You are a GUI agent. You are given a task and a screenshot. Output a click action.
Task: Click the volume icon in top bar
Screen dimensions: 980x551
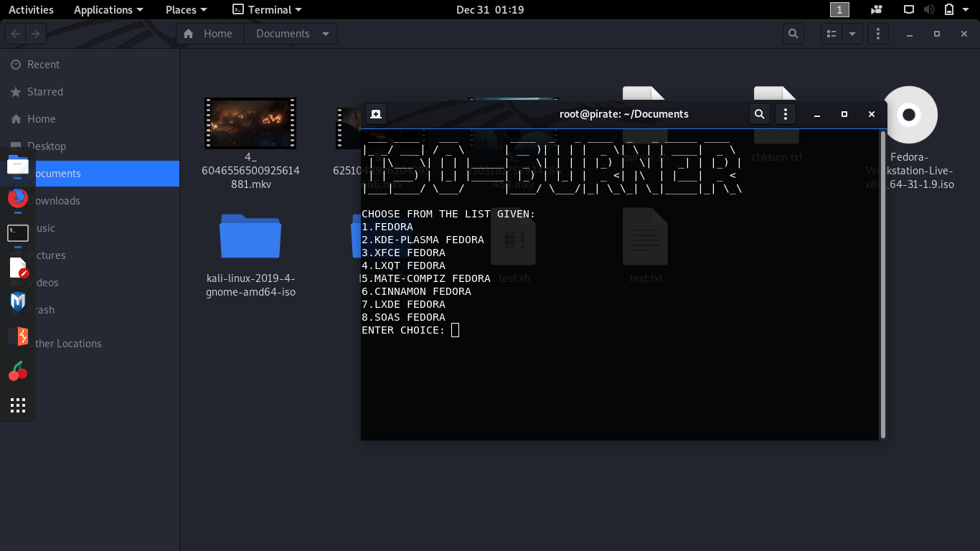(929, 9)
